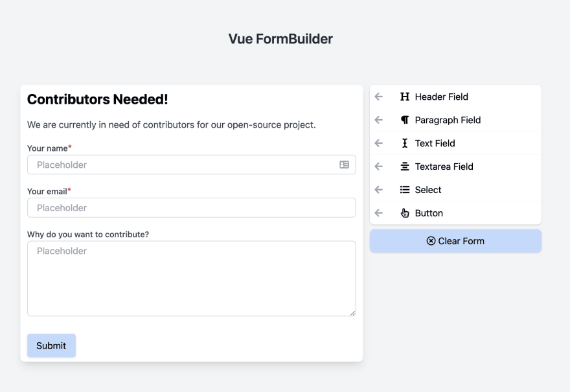This screenshot has height=392, width=570.
Task: Submit the contributor form
Action: pyautogui.click(x=51, y=345)
